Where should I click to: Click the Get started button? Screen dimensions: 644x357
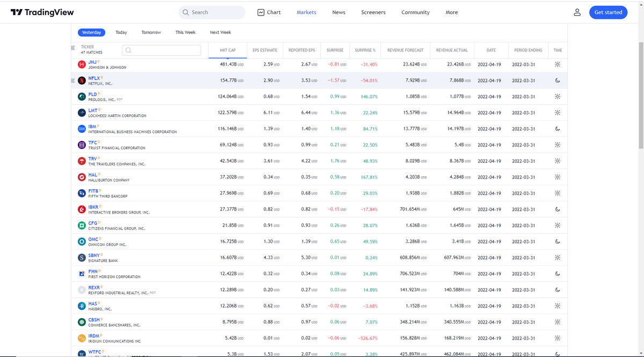click(x=608, y=12)
